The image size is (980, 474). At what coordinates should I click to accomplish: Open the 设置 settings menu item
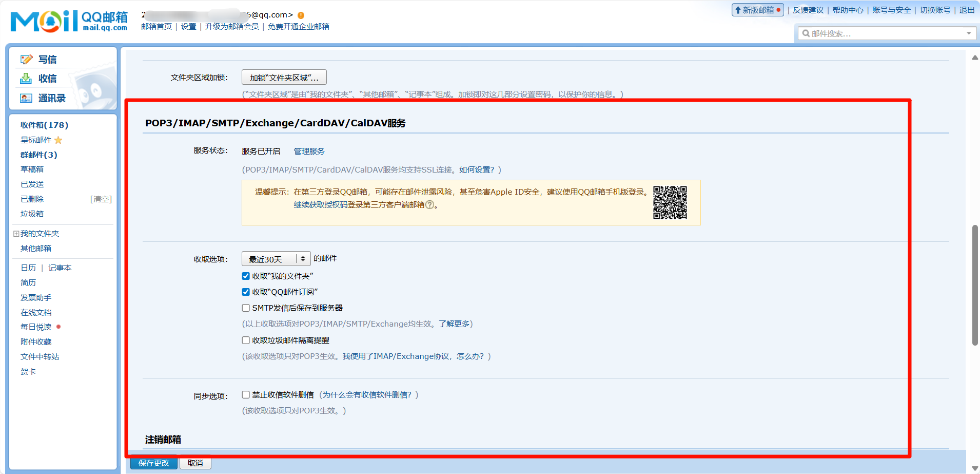click(x=188, y=26)
